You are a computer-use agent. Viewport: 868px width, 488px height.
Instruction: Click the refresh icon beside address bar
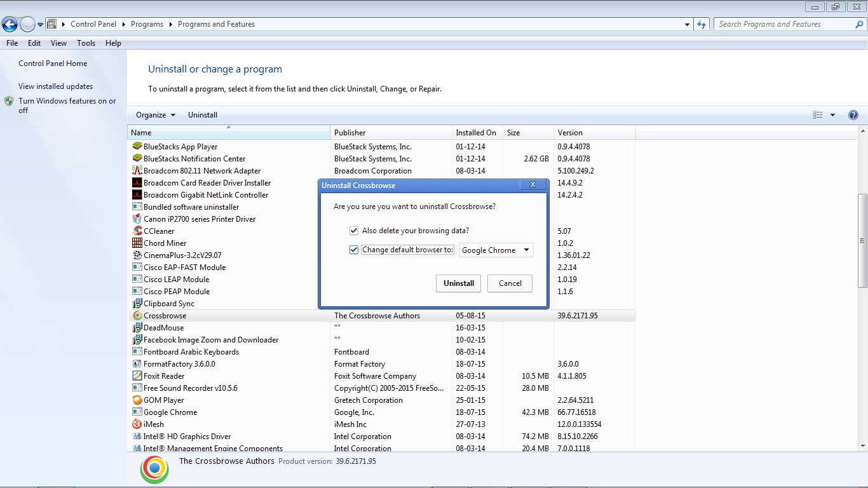[x=702, y=24]
